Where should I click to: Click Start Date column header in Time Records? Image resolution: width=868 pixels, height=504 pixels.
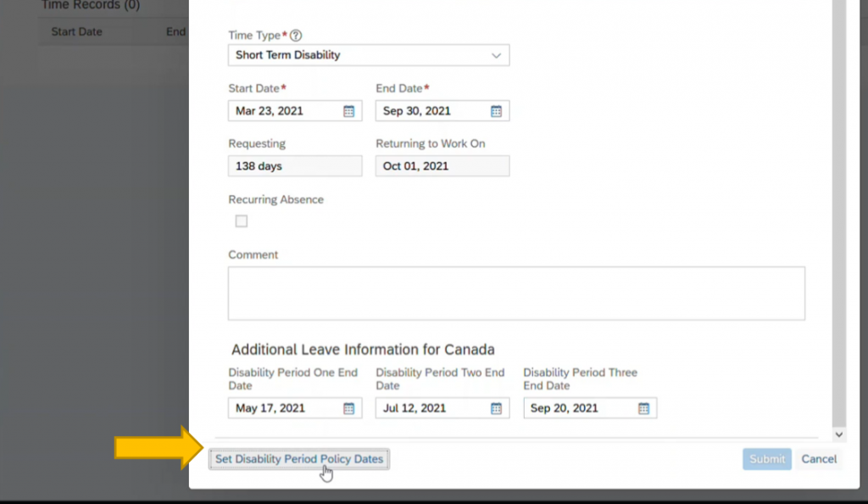tap(77, 32)
